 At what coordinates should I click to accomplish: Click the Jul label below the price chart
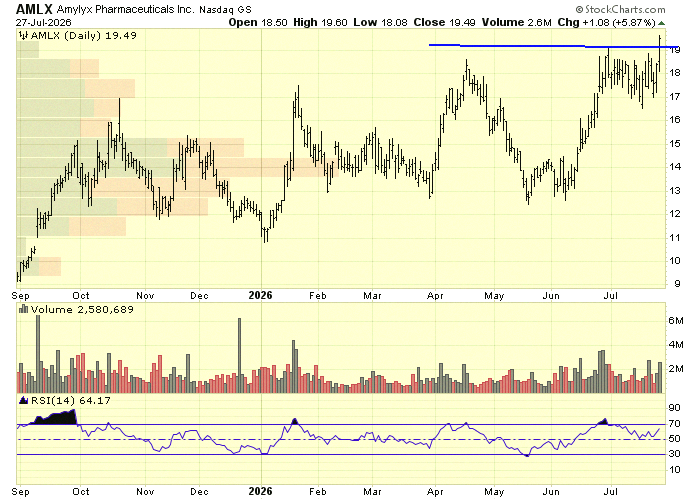(x=610, y=296)
